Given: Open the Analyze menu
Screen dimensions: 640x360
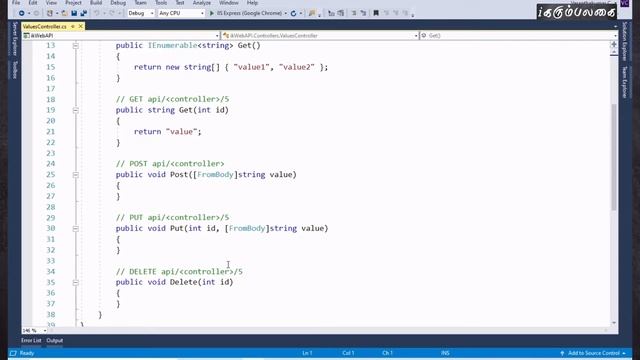Looking at the screenshot, I should pyautogui.click(x=202, y=3).
